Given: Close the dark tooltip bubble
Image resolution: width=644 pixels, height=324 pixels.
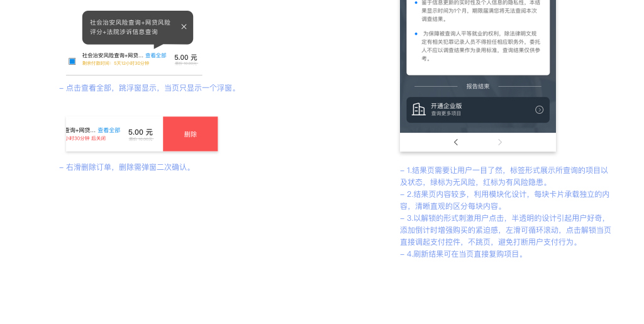Looking at the screenshot, I should coord(184,26).
